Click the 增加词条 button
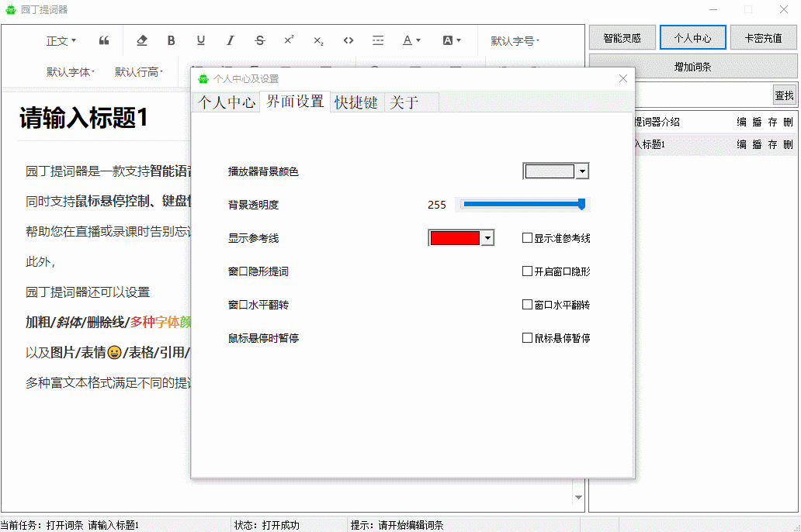This screenshot has width=801, height=532. tap(692, 67)
